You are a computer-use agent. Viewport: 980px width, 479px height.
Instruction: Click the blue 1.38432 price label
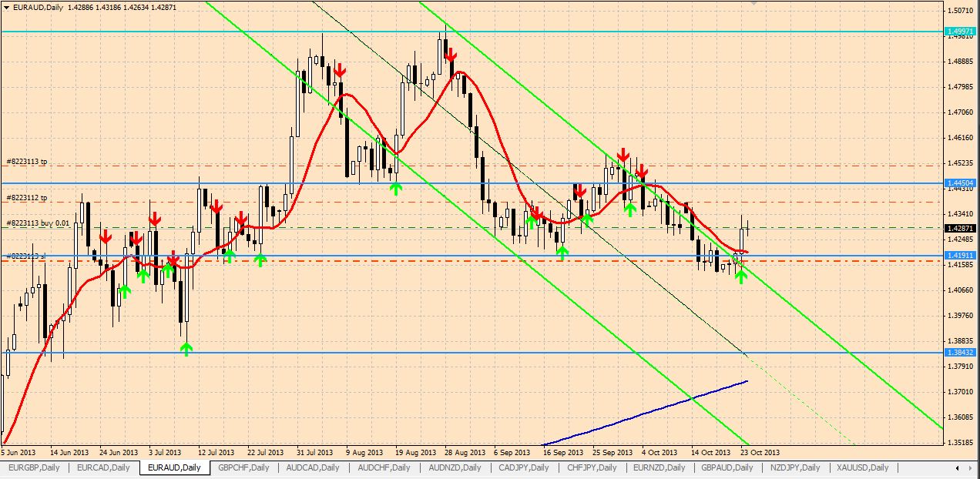(x=961, y=353)
